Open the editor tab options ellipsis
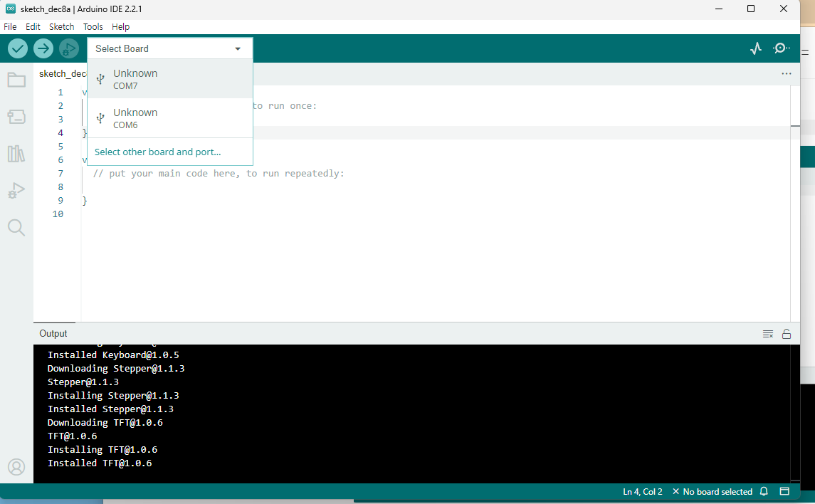The width and height of the screenshot is (815, 504). point(787,74)
